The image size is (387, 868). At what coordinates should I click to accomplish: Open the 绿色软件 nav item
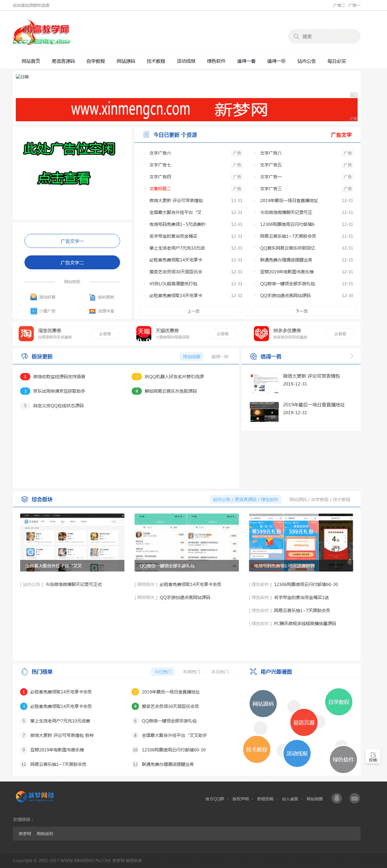(x=216, y=61)
